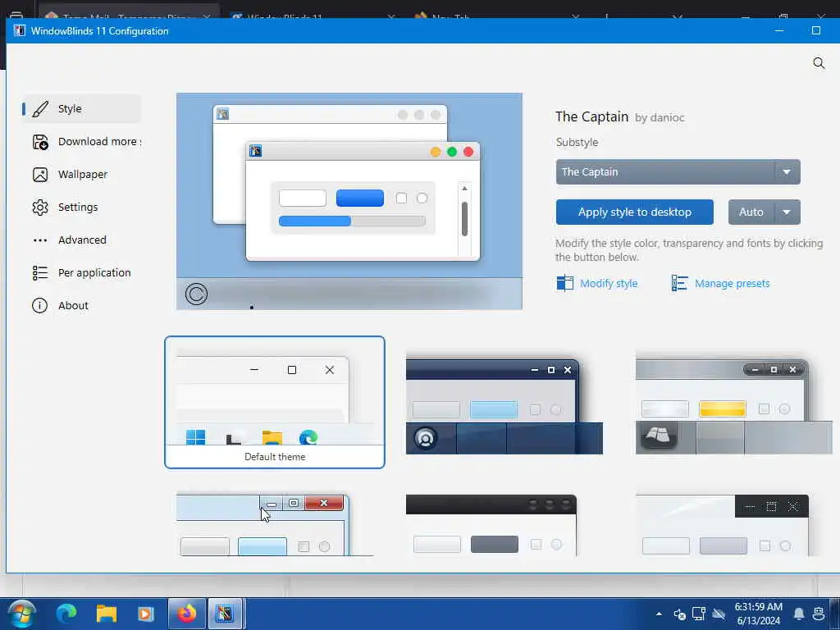Open the About page
This screenshot has height=630, width=840.
coord(81,305)
